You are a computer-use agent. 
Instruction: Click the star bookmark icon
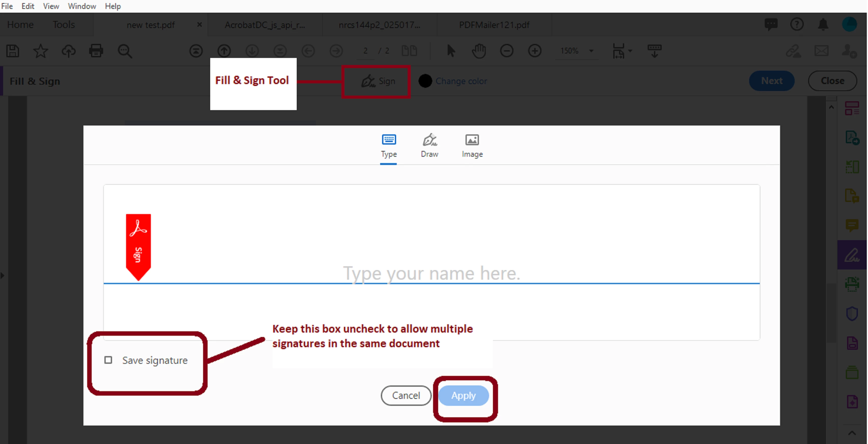coord(41,51)
